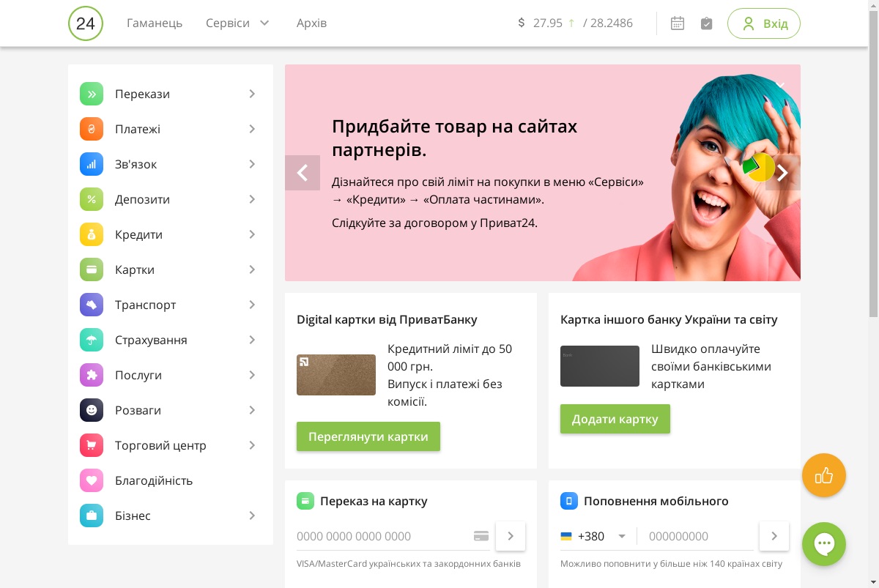879x588 pixels.
Task: Open the Послуги sidebar section
Action: (x=171, y=375)
